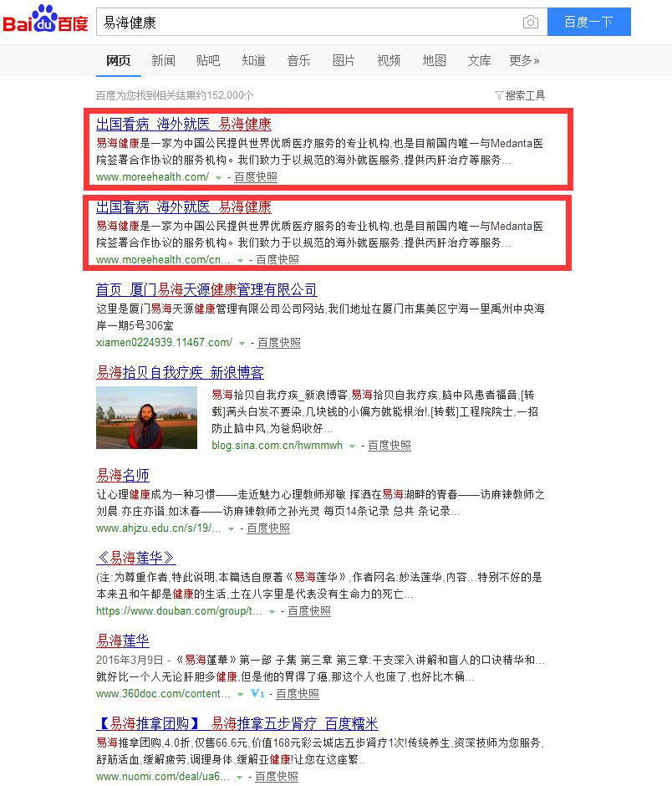Expand arrow next to douban.com URL
Image resolution: width=672 pixels, height=786 pixels.
point(272,611)
